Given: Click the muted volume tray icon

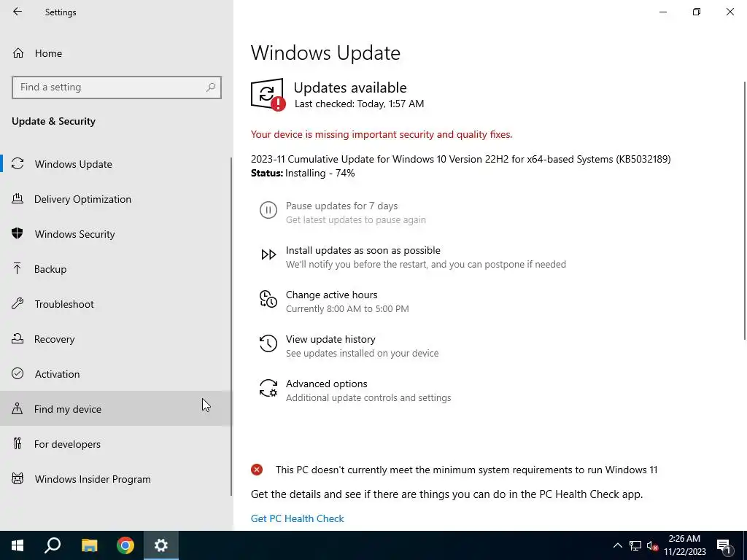Looking at the screenshot, I should tap(653, 545).
